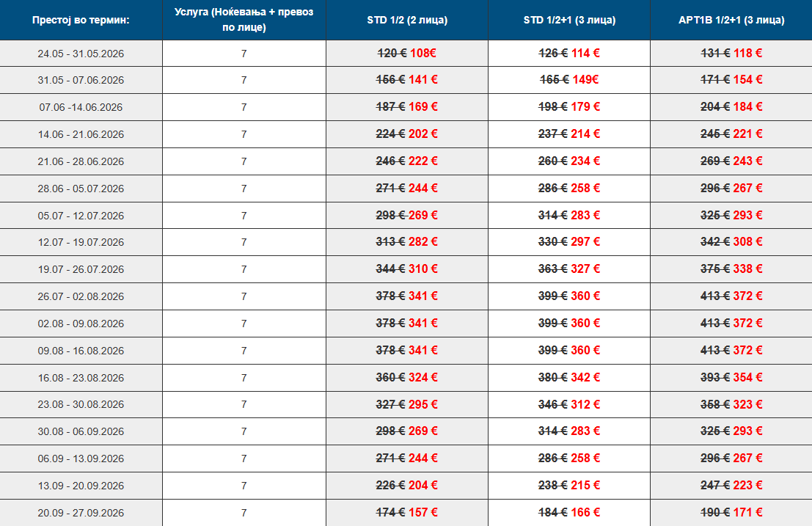Click the 223 € APT1B price cell
The image size is (812, 526).
point(748,486)
